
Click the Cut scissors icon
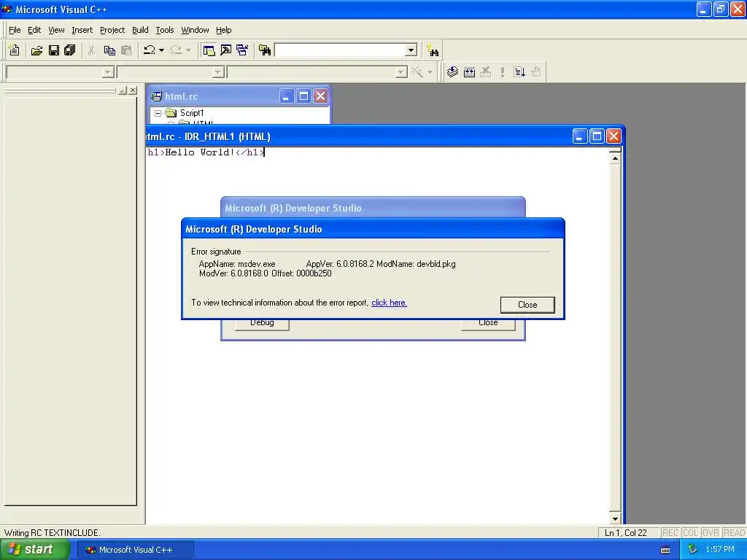pyautogui.click(x=91, y=50)
